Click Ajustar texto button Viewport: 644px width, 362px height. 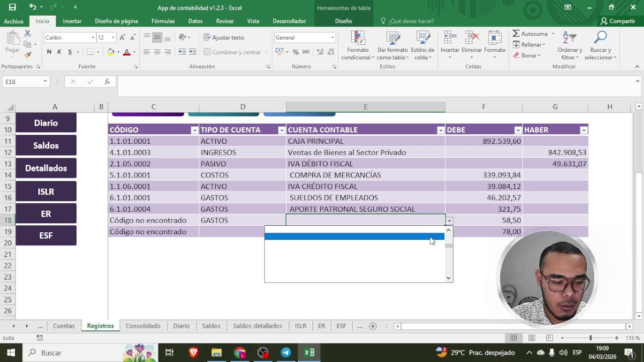pyautogui.click(x=224, y=38)
